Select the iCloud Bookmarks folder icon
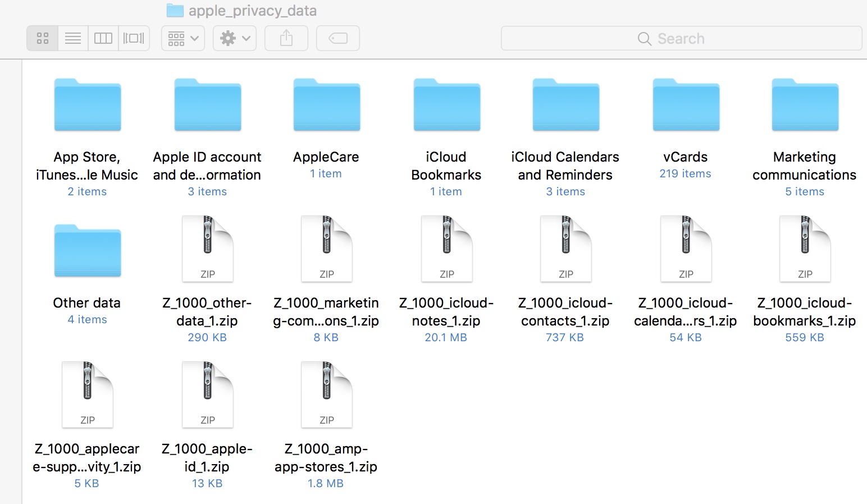The image size is (867, 504). click(447, 105)
